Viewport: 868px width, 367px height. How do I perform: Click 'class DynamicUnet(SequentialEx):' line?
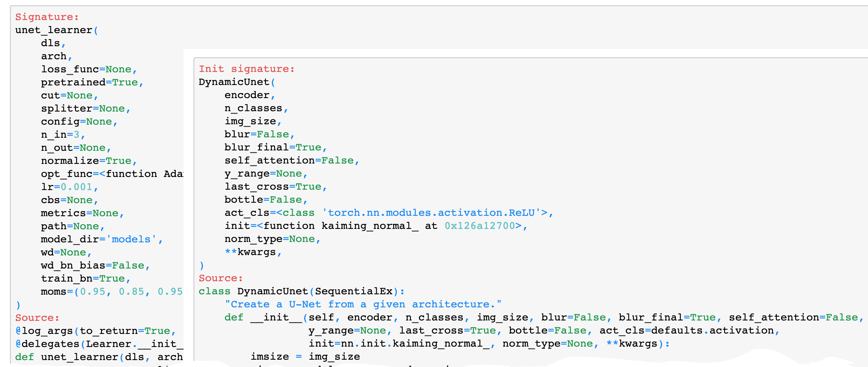click(302, 291)
